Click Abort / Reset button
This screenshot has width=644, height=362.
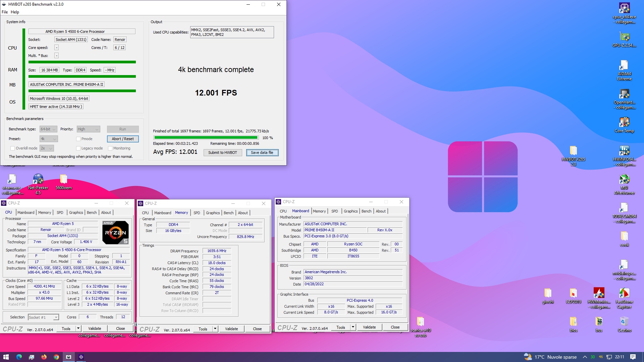[x=123, y=139]
